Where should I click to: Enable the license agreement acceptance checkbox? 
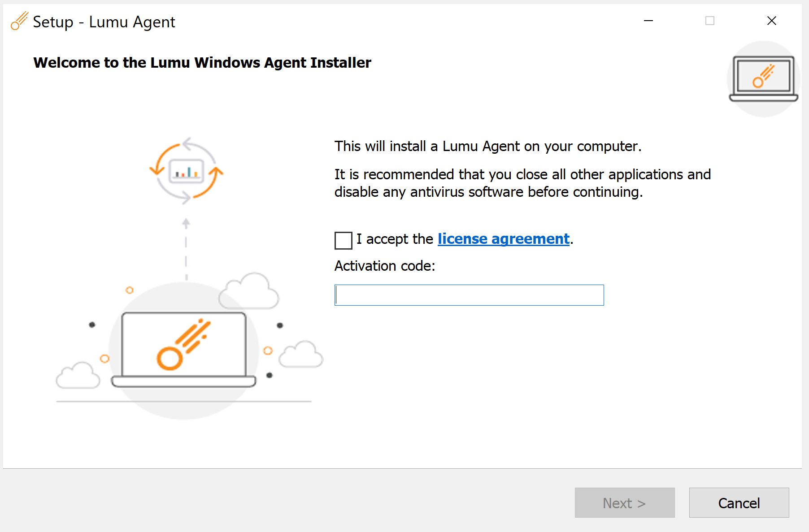pyautogui.click(x=343, y=241)
